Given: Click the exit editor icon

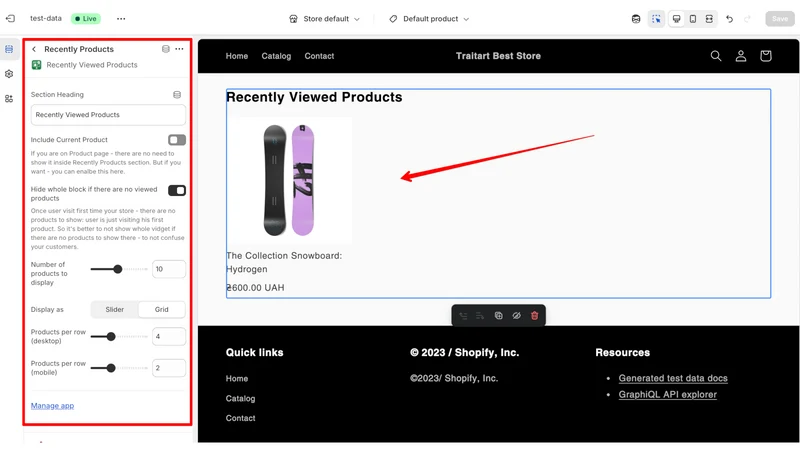Looking at the screenshot, I should pos(10,18).
